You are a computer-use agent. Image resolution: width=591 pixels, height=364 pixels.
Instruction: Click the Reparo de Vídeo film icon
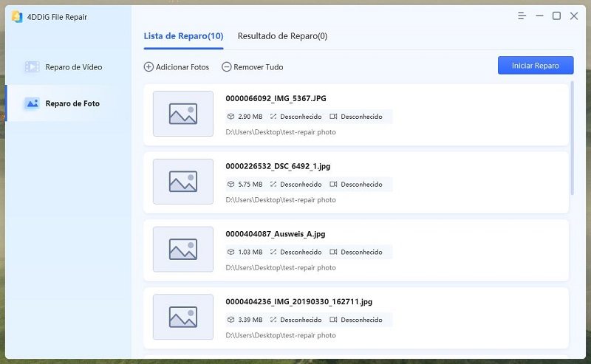32,66
